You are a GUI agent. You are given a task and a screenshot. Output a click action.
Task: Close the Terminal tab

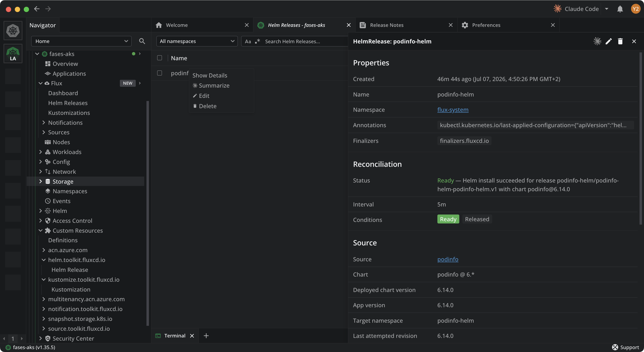pos(192,336)
